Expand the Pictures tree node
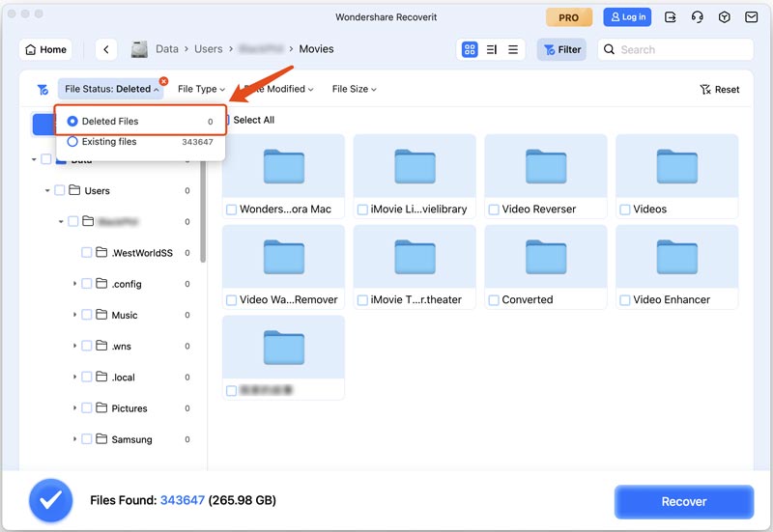This screenshot has width=773, height=532. tap(74, 407)
